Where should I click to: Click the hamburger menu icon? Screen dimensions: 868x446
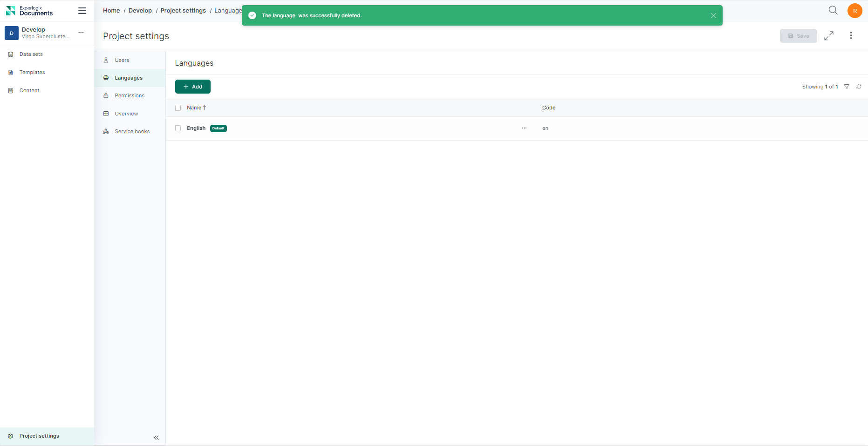82,11
